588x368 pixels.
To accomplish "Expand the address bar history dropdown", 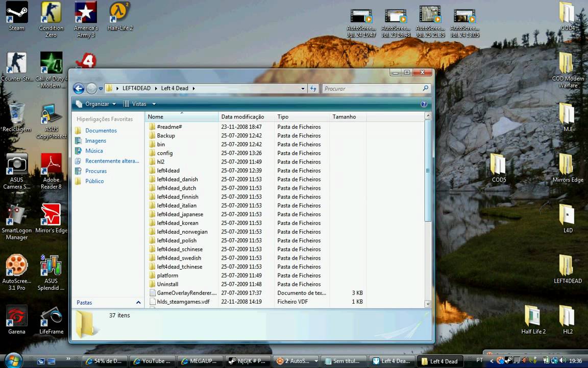I will click(x=303, y=88).
